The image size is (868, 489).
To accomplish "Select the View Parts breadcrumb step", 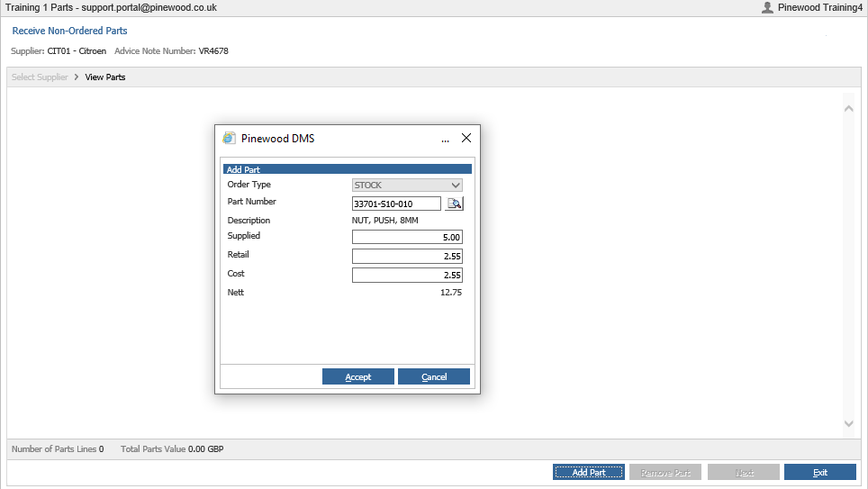I will (105, 77).
